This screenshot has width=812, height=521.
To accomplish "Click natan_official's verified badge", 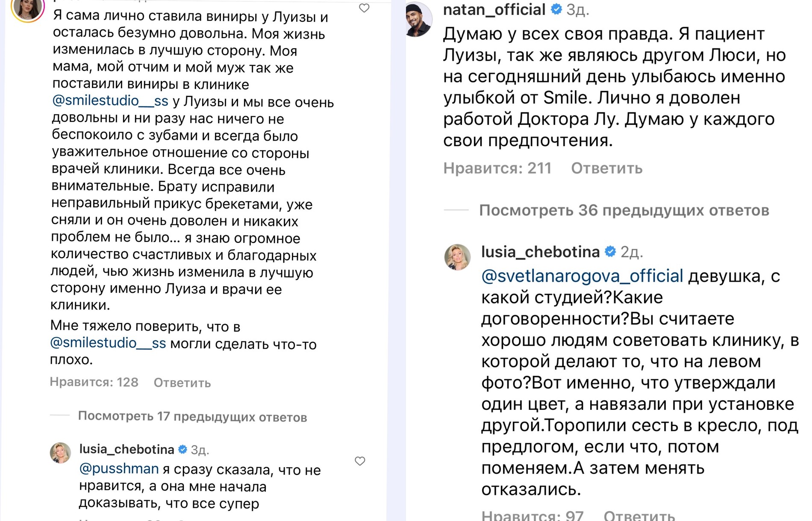I will pyautogui.click(x=556, y=9).
